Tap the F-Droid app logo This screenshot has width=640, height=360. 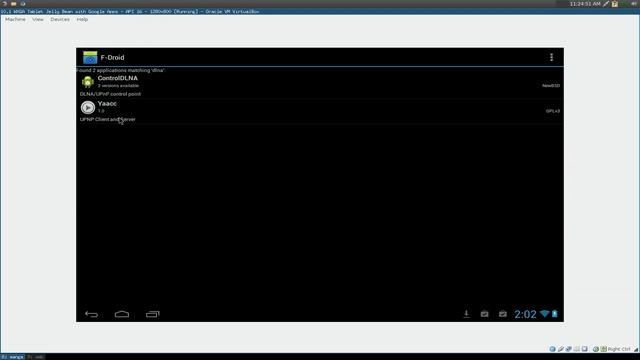(x=90, y=58)
